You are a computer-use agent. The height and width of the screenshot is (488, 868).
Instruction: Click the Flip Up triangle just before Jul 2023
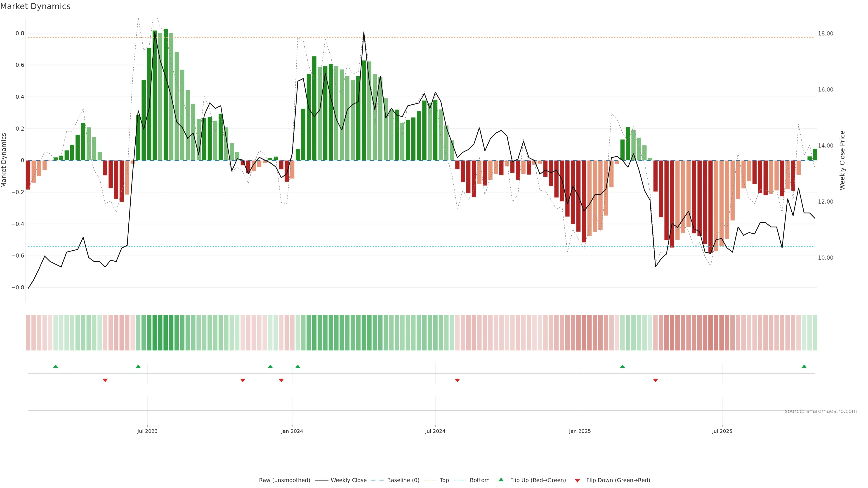tap(138, 366)
